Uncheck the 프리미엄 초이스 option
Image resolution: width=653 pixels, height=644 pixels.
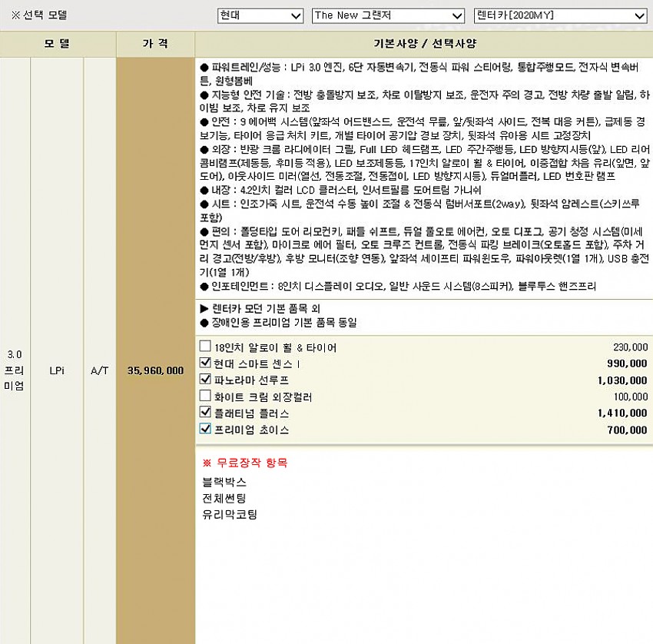click(205, 429)
